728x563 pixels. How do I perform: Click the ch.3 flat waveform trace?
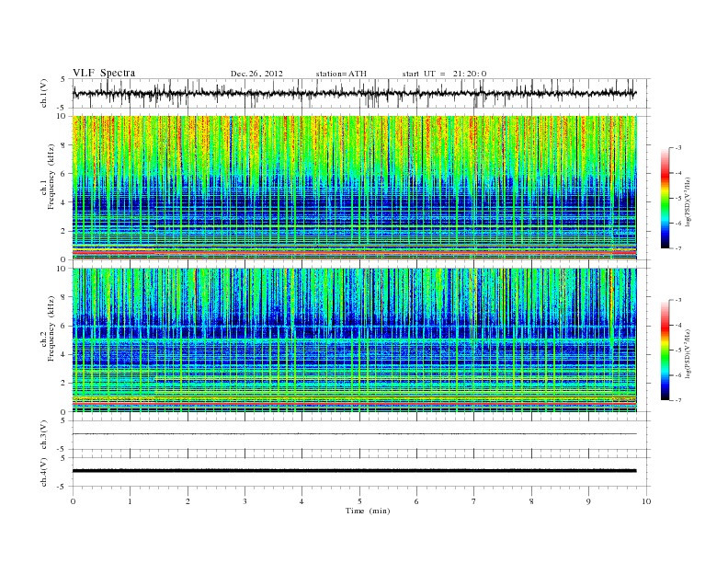[x=354, y=434]
